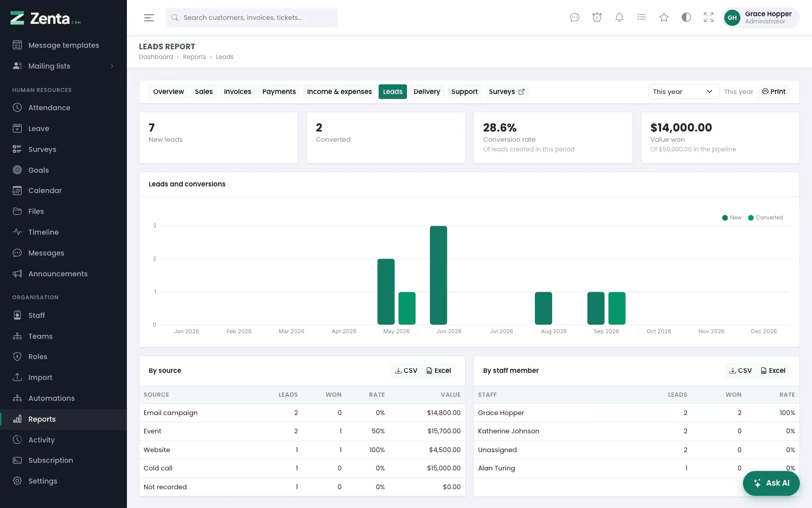Open Leave in the sidebar
The width and height of the screenshot is (812, 508).
pos(63,129)
